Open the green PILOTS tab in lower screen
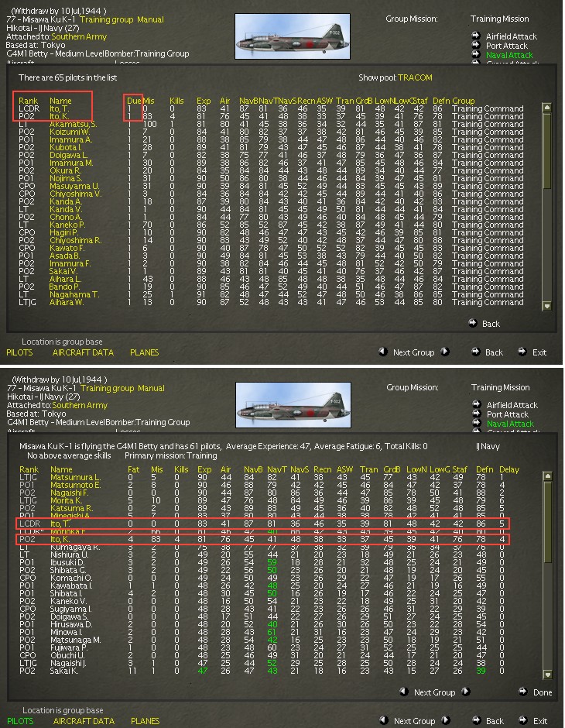Image resolution: width=565 pixels, height=728 pixels. (x=20, y=721)
